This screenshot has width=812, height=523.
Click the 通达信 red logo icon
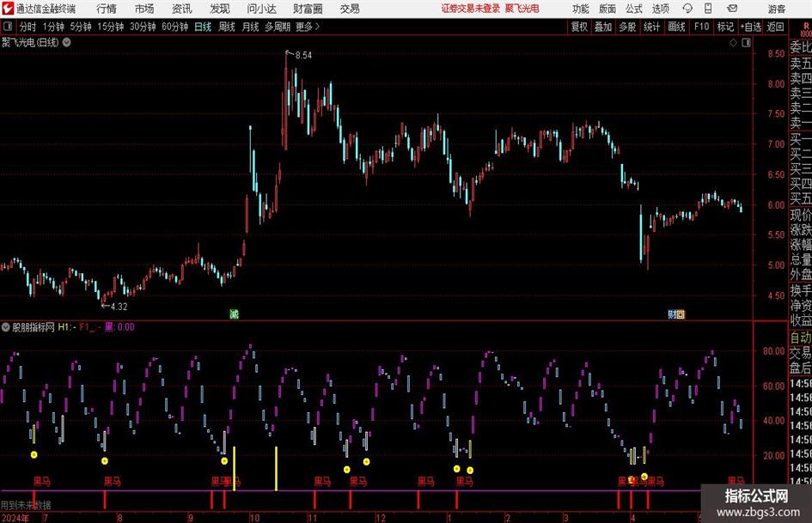[x=7, y=9]
